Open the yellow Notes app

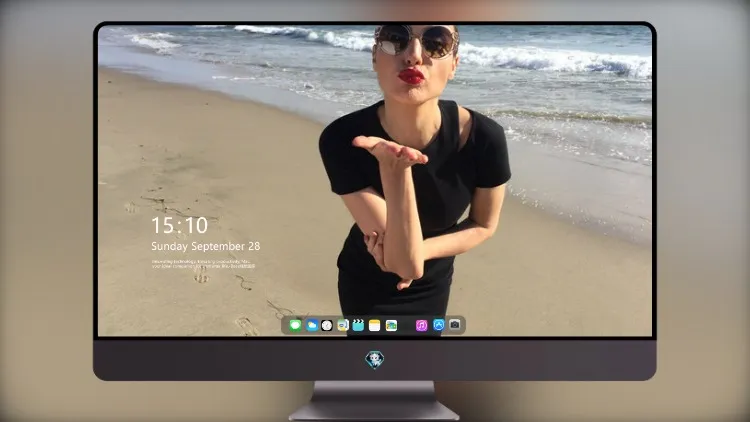point(375,325)
